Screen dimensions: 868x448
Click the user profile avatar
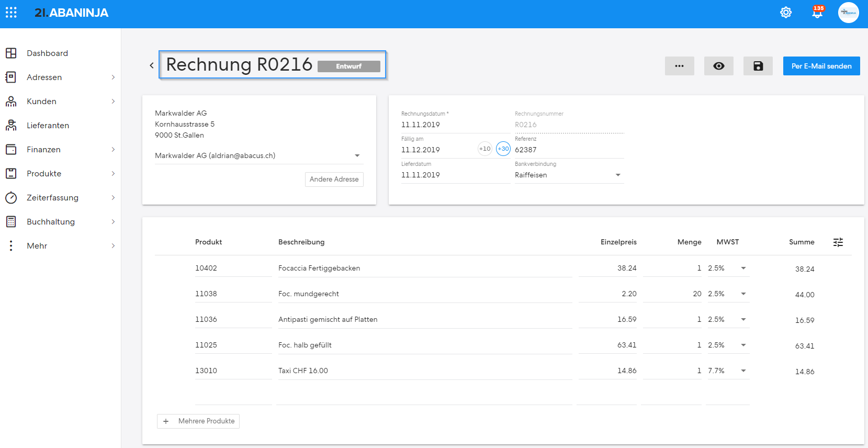(849, 13)
